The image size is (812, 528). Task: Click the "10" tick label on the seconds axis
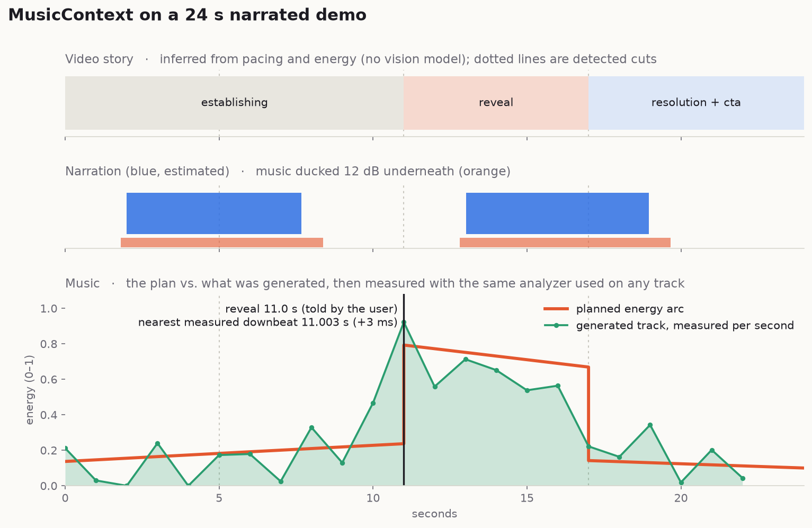373,498
